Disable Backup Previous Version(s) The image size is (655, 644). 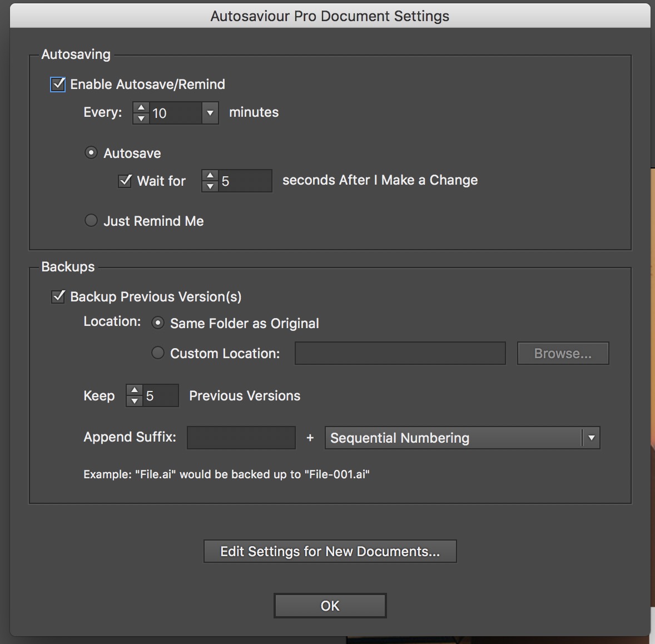[x=58, y=296]
